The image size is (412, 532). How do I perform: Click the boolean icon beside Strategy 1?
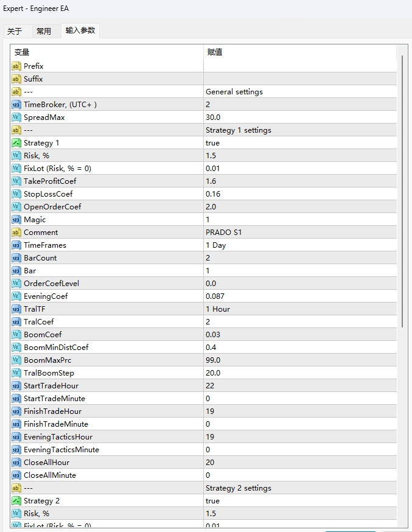[16, 143]
